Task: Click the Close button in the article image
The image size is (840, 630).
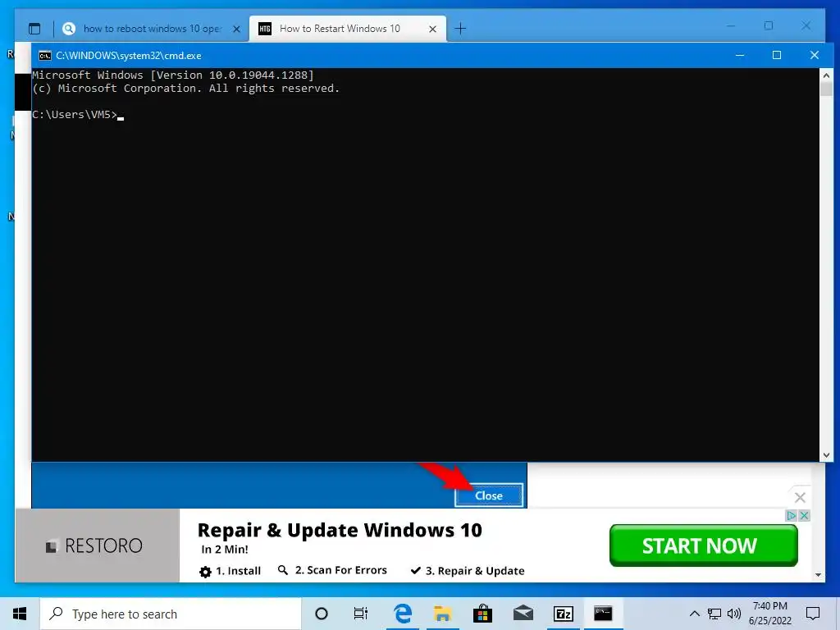Action: [x=489, y=495]
